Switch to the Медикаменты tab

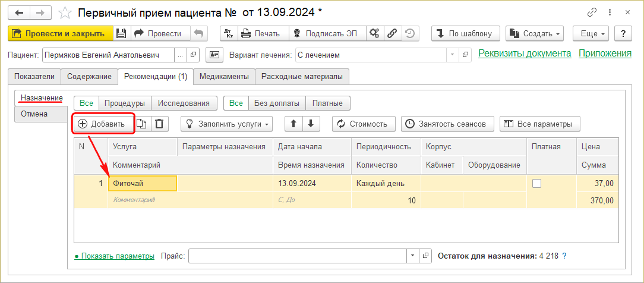pyautogui.click(x=225, y=76)
